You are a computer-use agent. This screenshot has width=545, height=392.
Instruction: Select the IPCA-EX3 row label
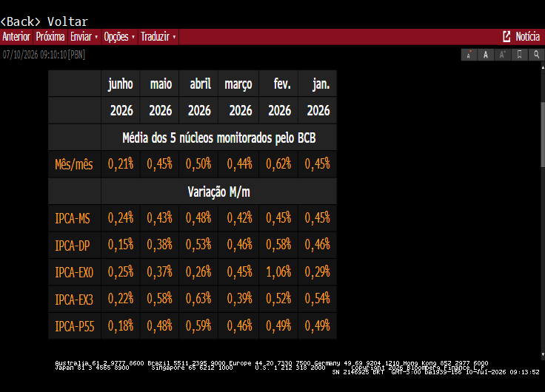coord(74,300)
